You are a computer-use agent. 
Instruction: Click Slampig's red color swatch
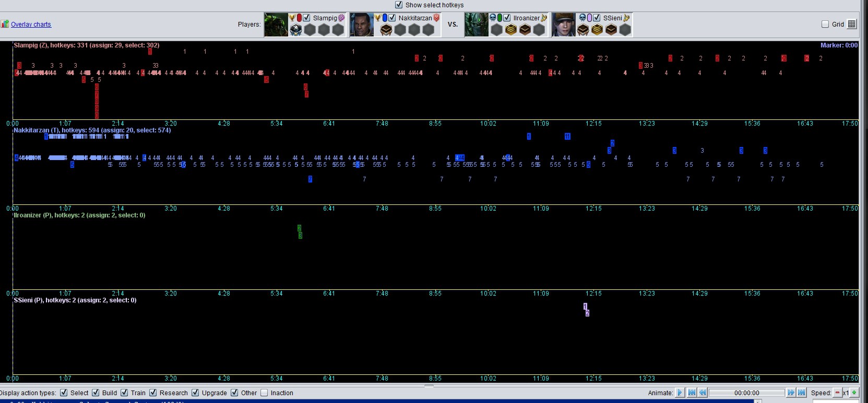299,18
